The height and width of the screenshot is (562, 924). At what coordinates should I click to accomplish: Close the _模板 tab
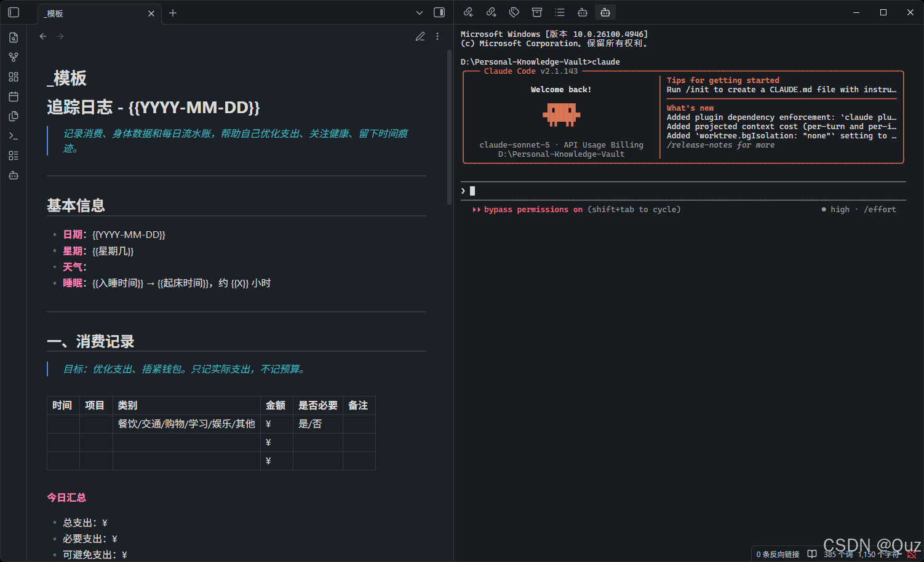pos(151,14)
